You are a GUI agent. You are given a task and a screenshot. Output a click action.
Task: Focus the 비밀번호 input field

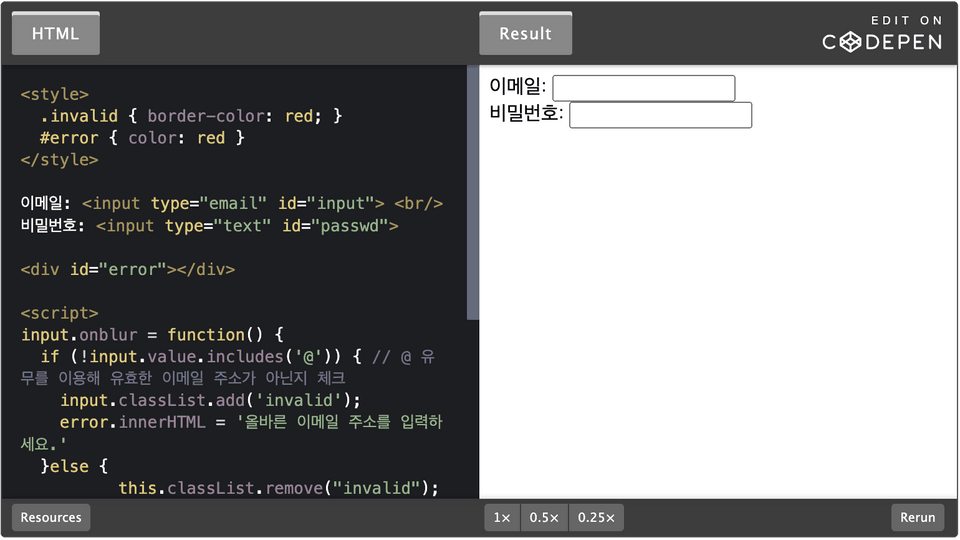click(661, 115)
